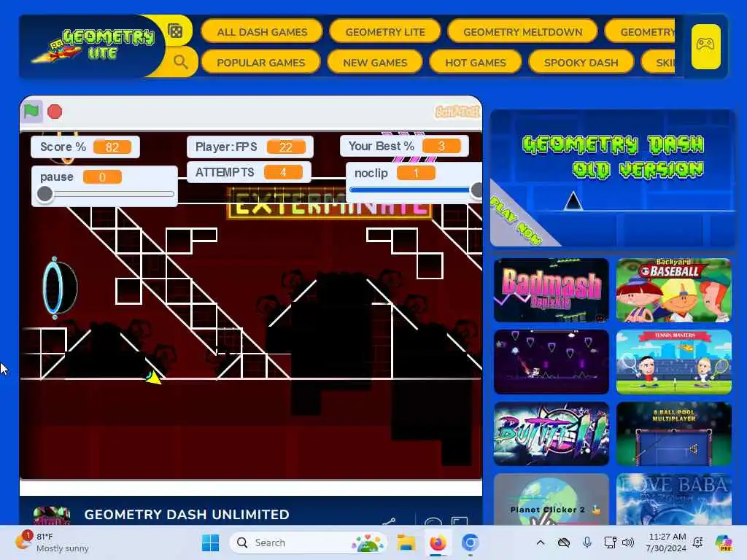747x560 pixels.
Task: Open the Chromium browser taskbar icon
Action: 470,542
